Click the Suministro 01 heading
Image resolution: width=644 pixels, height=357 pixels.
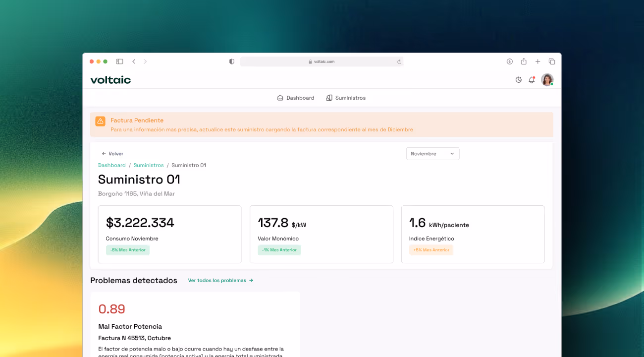tap(139, 179)
